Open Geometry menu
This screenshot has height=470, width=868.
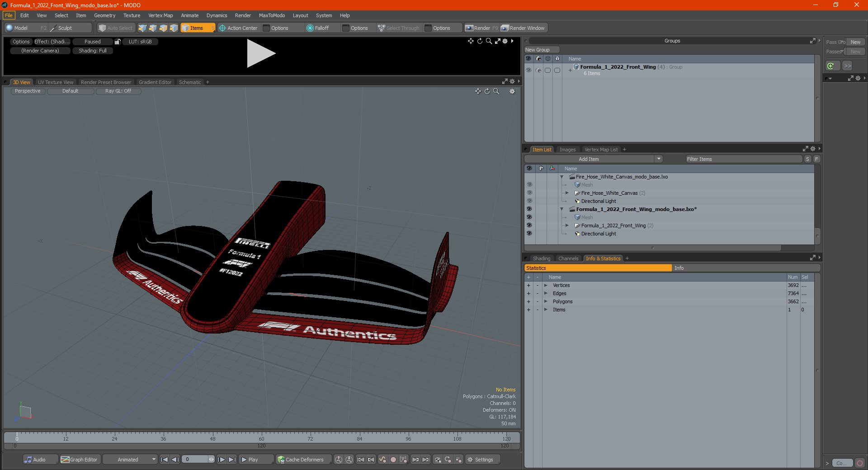pos(104,15)
